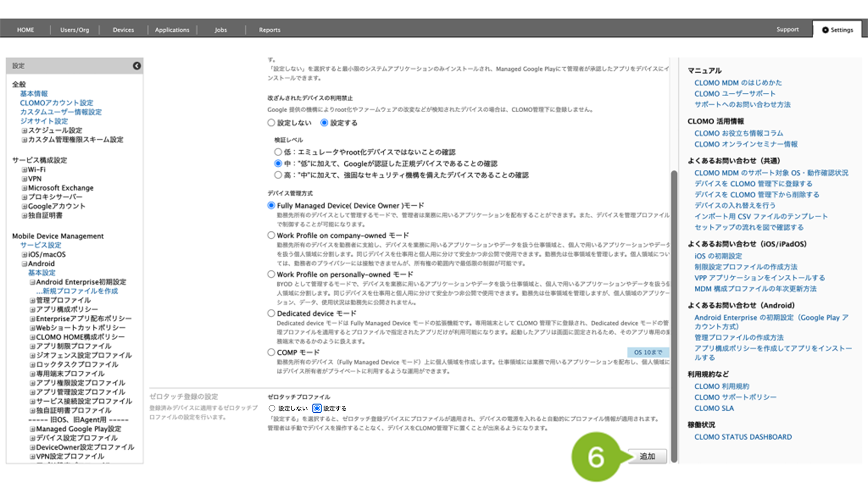Click the 追加 button

coord(647,456)
